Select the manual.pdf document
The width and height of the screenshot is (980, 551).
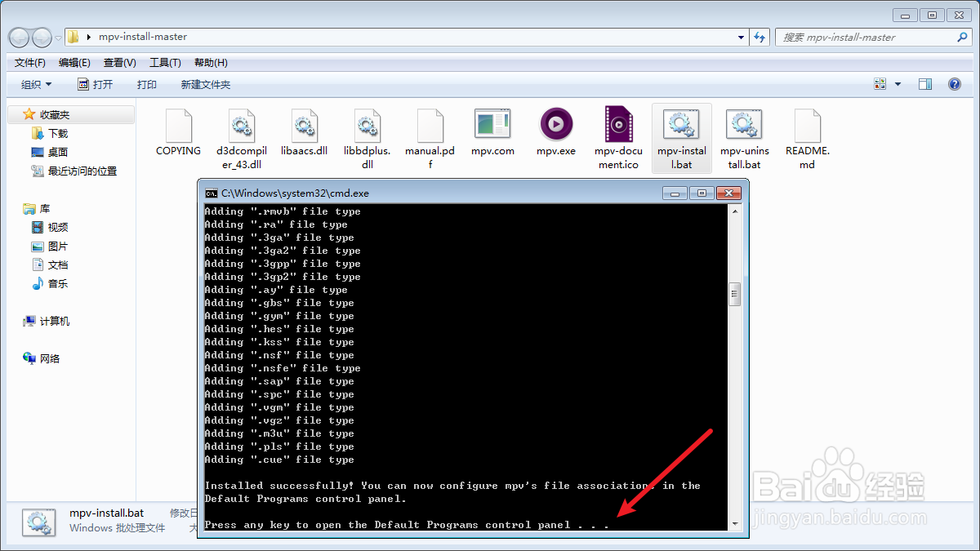pos(430,131)
